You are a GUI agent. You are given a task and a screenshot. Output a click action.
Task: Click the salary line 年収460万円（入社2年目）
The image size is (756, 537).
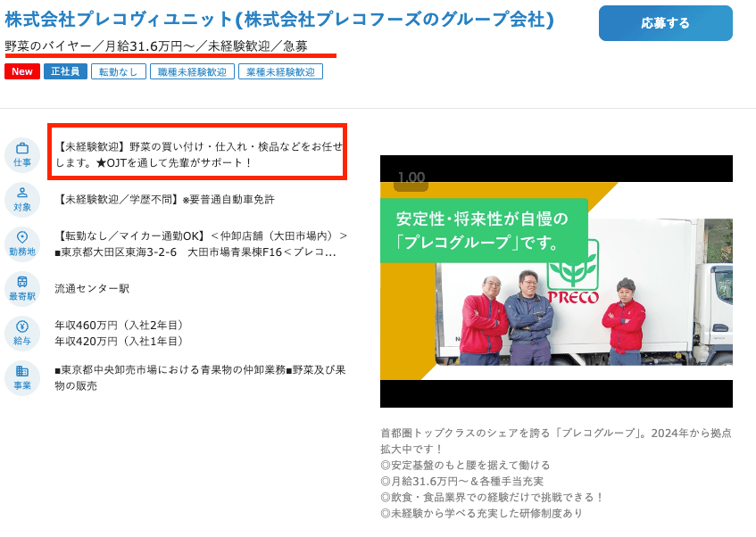point(119,326)
